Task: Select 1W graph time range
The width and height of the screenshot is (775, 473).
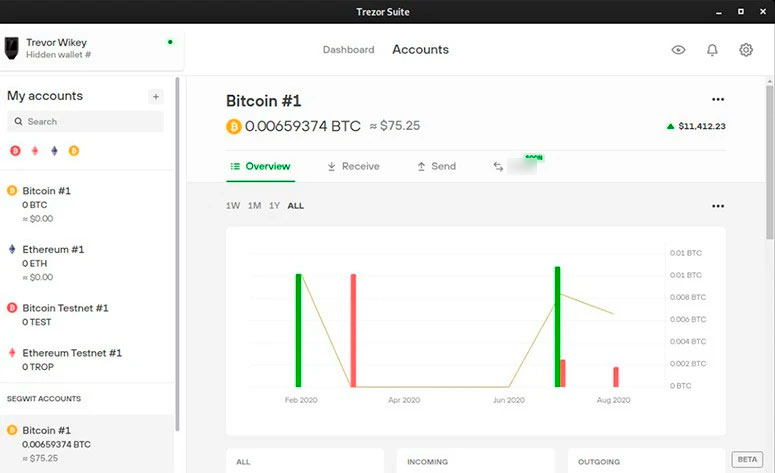Action: pyautogui.click(x=233, y=206)
